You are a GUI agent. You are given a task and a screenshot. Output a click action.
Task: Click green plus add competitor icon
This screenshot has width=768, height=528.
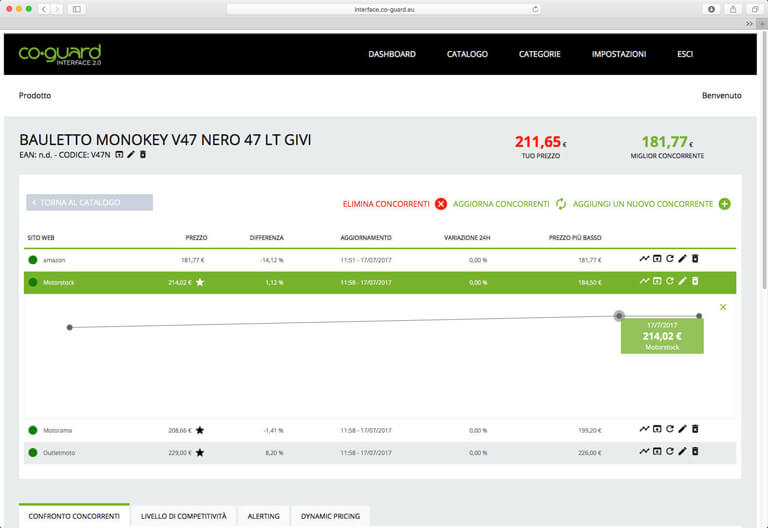pos(724,204)
